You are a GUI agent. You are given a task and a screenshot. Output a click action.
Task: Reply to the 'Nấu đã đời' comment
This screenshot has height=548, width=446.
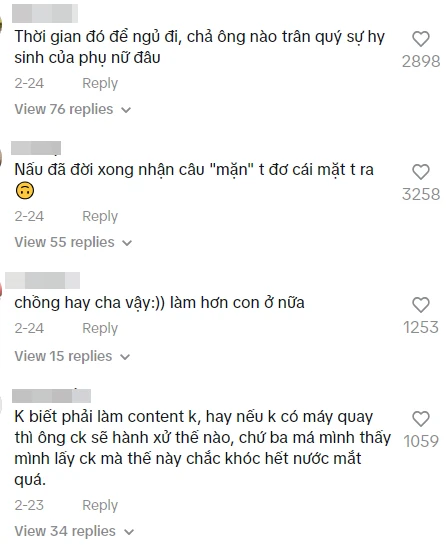pos(100,216)
